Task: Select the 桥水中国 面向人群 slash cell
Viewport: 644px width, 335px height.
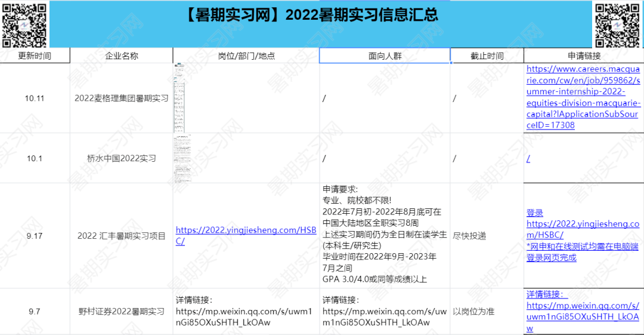Action: (385, 158)
